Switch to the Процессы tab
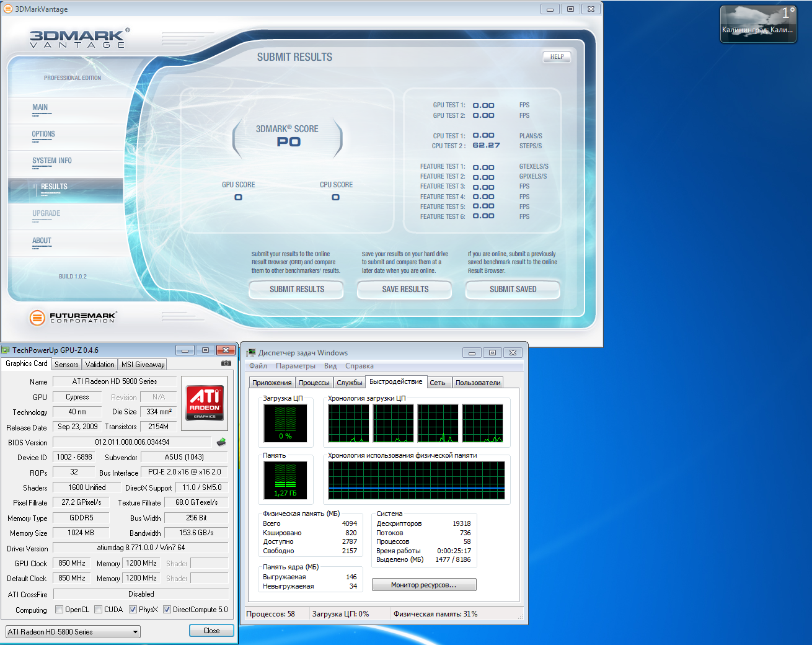This screenshot has width=812, height=645. tap(314, 383)
